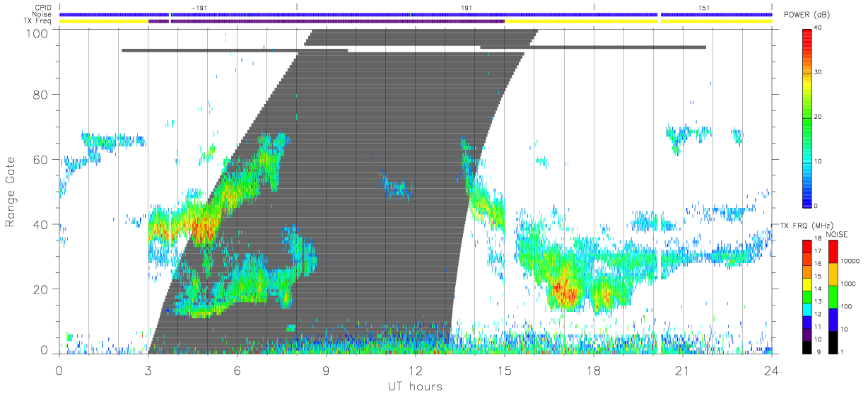Viewport: 868px width, 401px height.
Task: Click the x-axis tick label "6"
Action: click(237, 370)
